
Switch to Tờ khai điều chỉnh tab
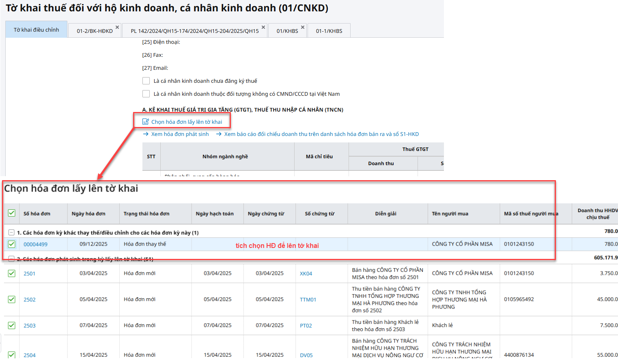click(36, 30)
